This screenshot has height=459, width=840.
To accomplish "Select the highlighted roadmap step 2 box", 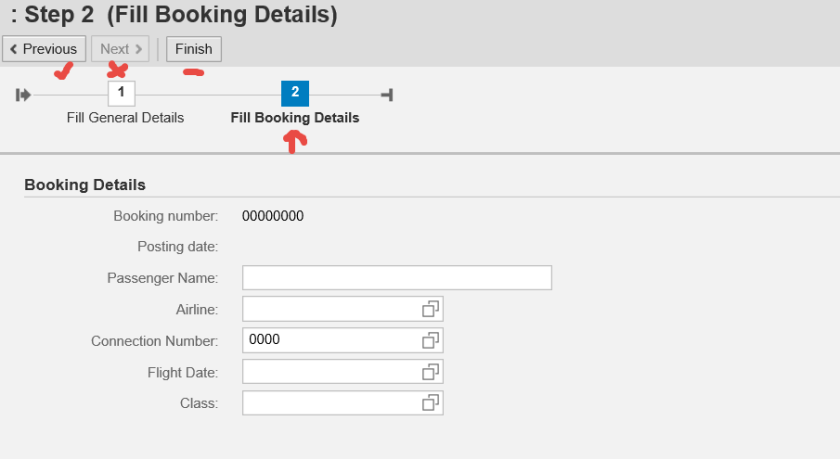I will click(x=295, y=94).
